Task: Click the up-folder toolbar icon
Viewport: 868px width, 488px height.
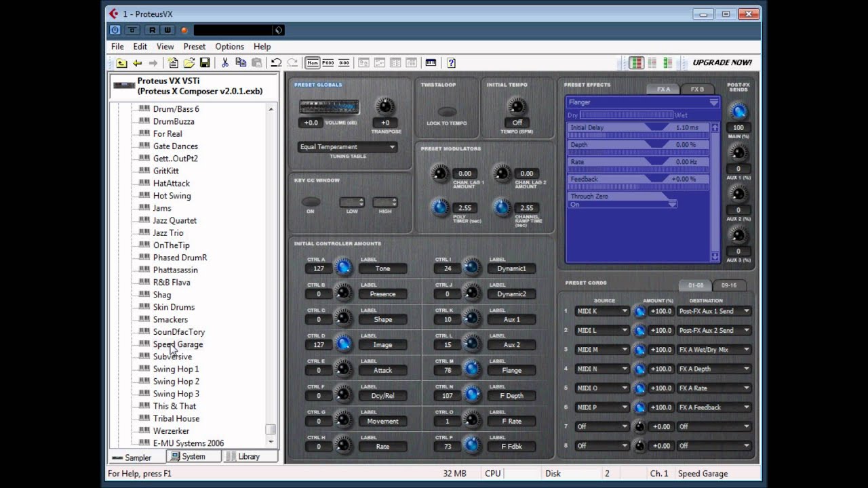Action: point(121,63)
